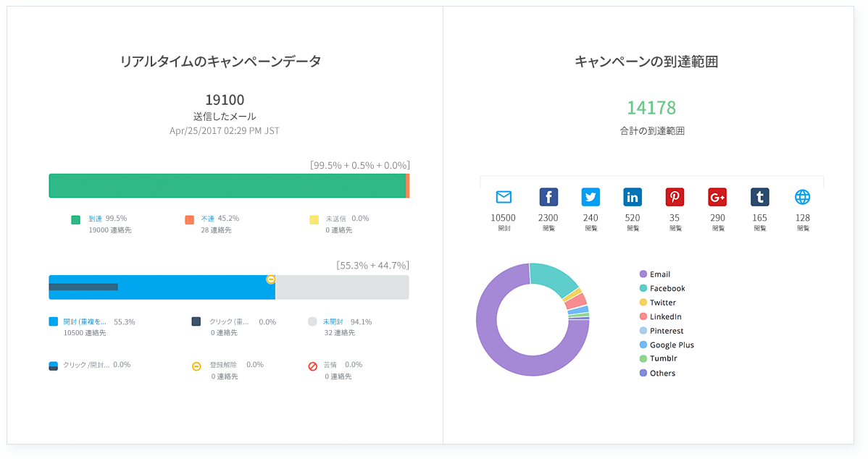The image size is (868, 459).
Task: Click the 14178 total reach number
Action: pos(651,108)
